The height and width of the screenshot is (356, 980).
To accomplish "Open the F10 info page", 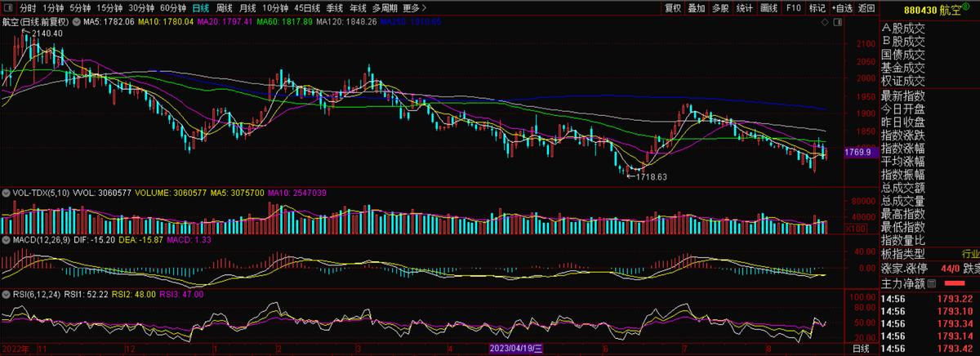I will tap(793, 7).
